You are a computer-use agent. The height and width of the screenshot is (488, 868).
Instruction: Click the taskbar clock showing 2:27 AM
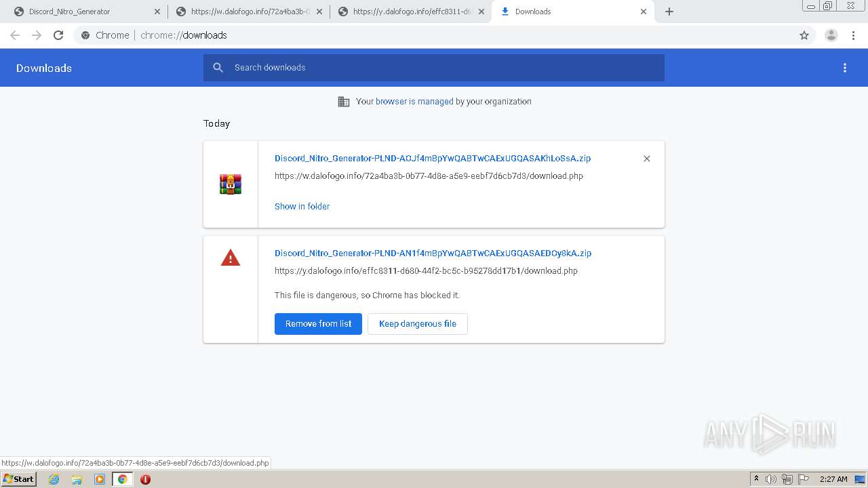(x=833, y=479)
